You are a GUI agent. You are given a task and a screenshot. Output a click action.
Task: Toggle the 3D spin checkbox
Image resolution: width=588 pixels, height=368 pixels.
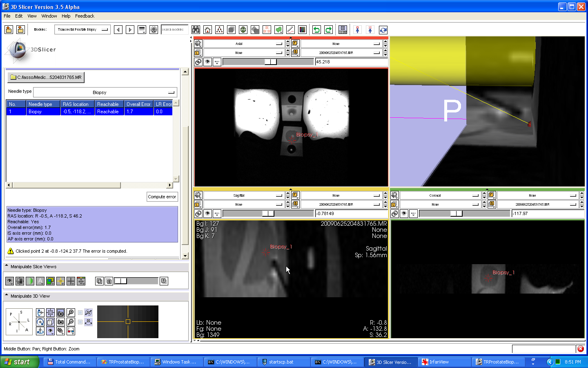pos(80,313)
